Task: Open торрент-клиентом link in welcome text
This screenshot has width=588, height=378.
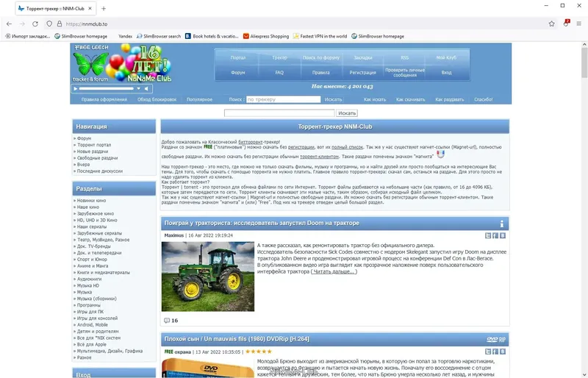Action: 319,157
